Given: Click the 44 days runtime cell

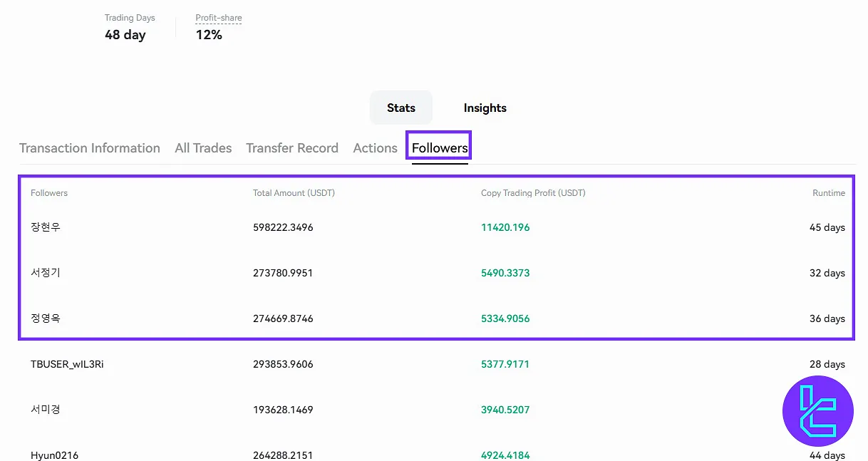Looking at the screenshot, I should pyautogui.click(x=827, y=455).
